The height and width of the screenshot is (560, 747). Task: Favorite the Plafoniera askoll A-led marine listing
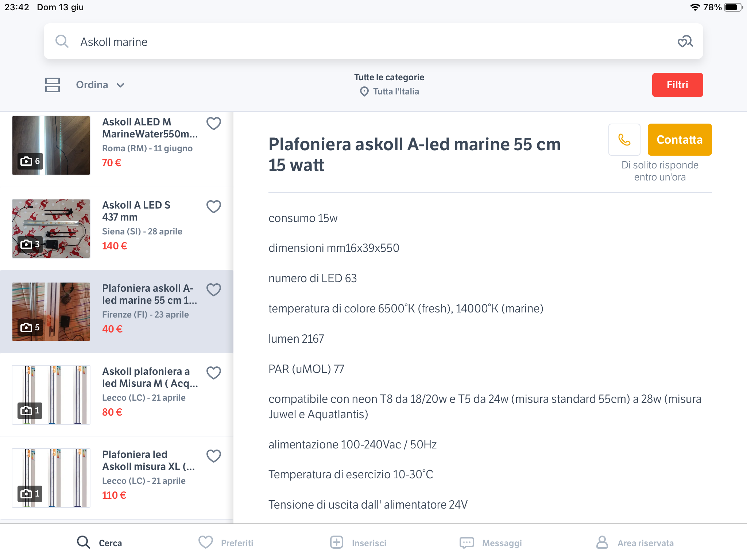coord(214,290)
